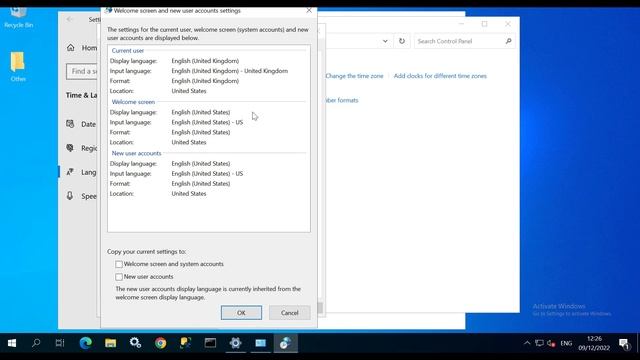Maximize the Control Panel window
640x360 pixels.
point(484,24)
